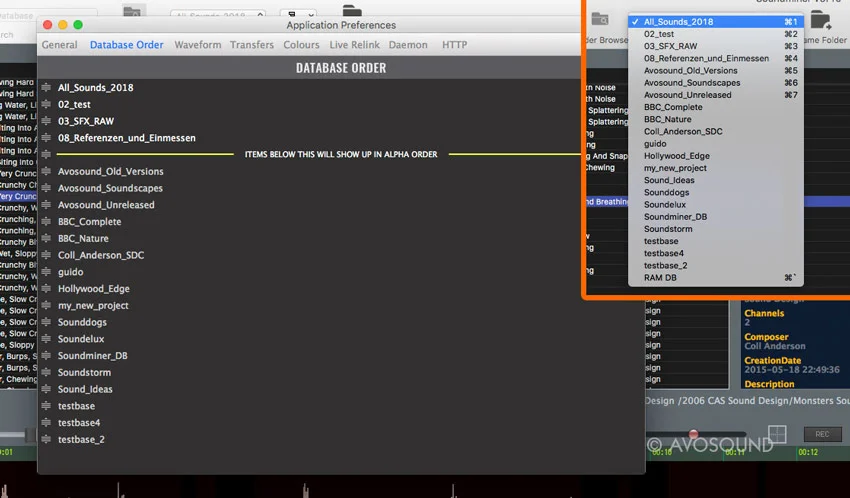Select BBC_Complete from the dropdown menu
This screenshot has width=850, height=498.
click(716, 107)
